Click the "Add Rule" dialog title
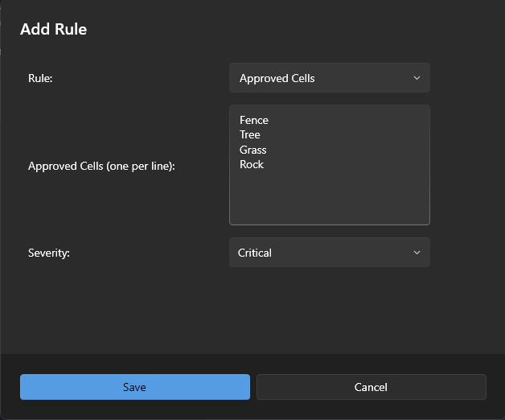505x420 pixels. tap(54, 30)
